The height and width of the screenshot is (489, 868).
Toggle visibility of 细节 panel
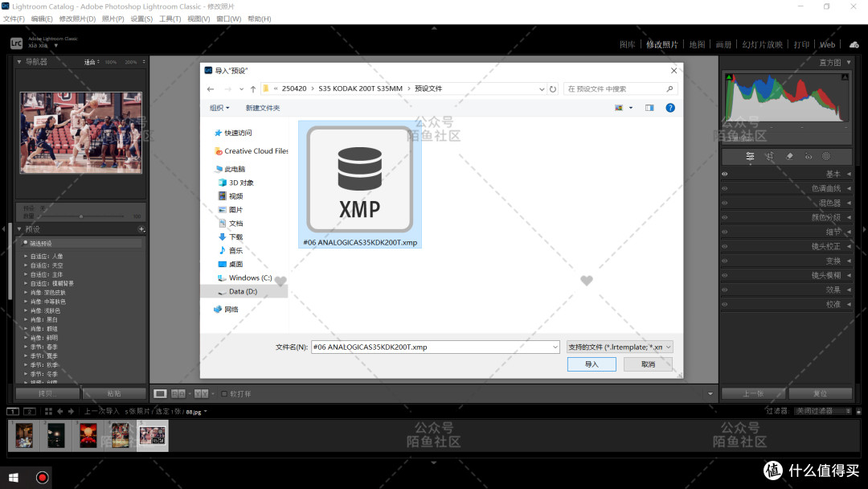725,232
